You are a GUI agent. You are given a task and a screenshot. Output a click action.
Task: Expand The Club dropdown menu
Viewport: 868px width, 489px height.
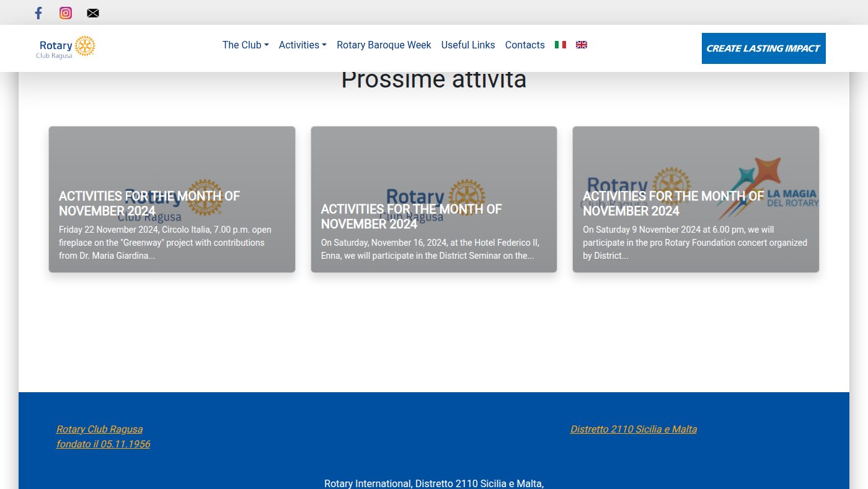pyautogui.click(x=246, y=45)
